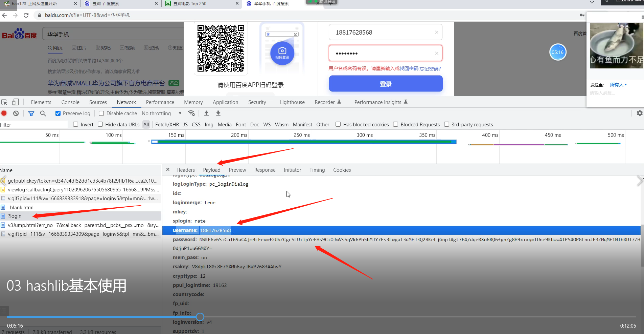The width and height of the screenshot is (644, 334).
Task: Select the v3Jump.html request row
Action: (x=80, y=225)
